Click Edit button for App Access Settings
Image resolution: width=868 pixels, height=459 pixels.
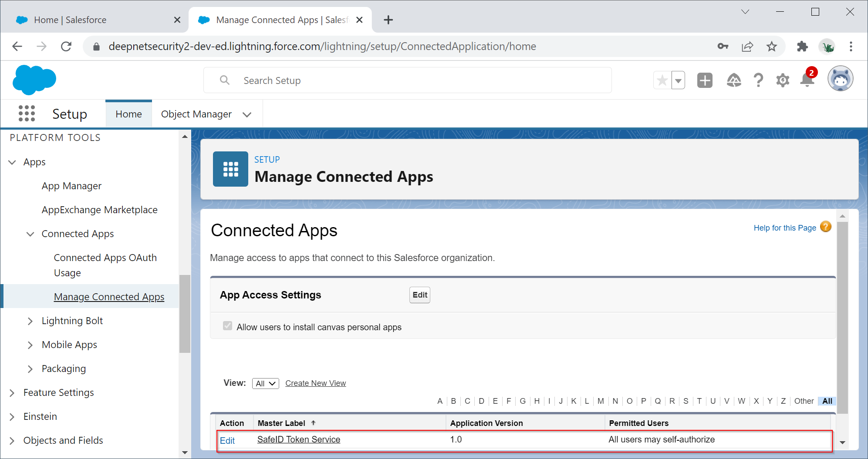[x=419, y=295]
